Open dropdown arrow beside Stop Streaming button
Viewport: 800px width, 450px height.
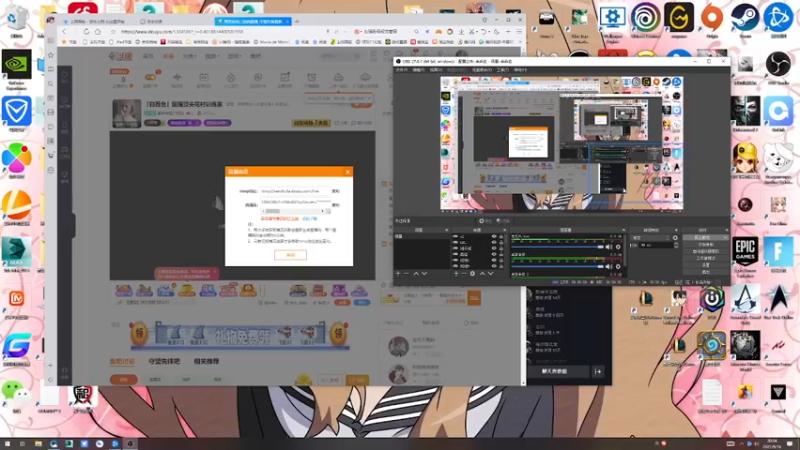point(724,237)
